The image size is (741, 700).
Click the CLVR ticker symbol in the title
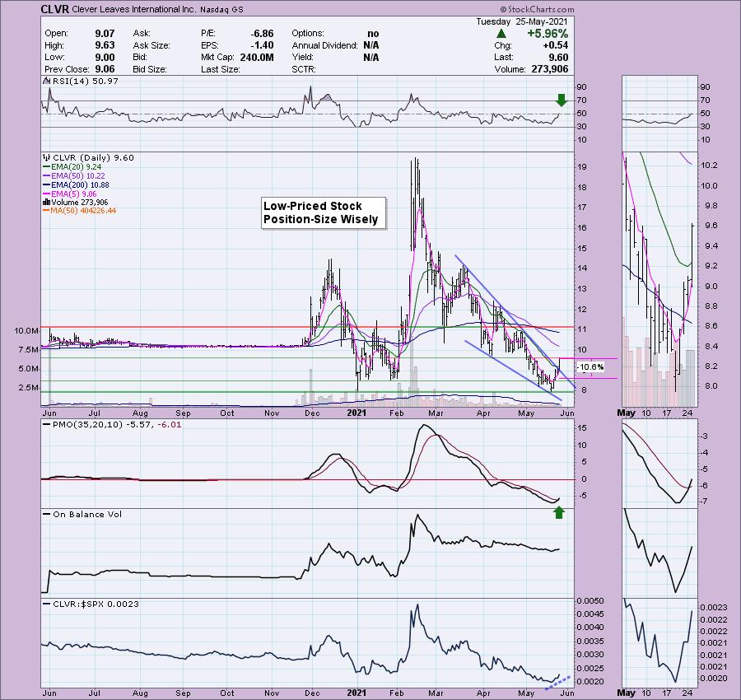55,9
